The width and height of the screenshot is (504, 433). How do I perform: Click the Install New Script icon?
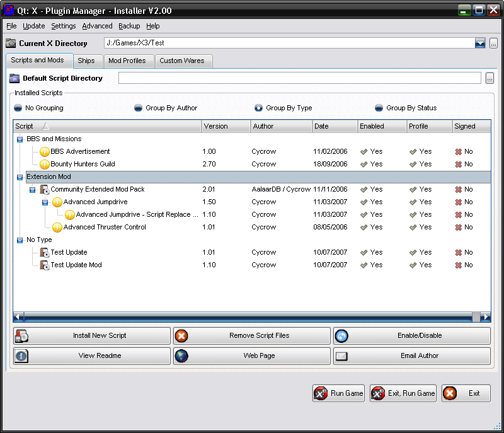point(21,336)
